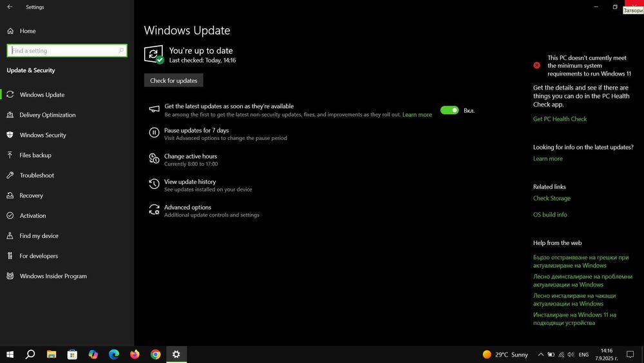The width and height of the screenshot is (644, 363).
Task: Click the megaphone icon for latest updates
Action: click(154, 109)
